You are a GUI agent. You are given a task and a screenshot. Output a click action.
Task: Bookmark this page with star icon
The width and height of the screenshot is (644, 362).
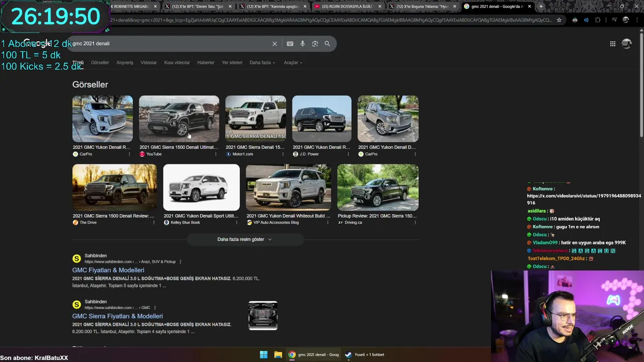click(x=559, y=20)
